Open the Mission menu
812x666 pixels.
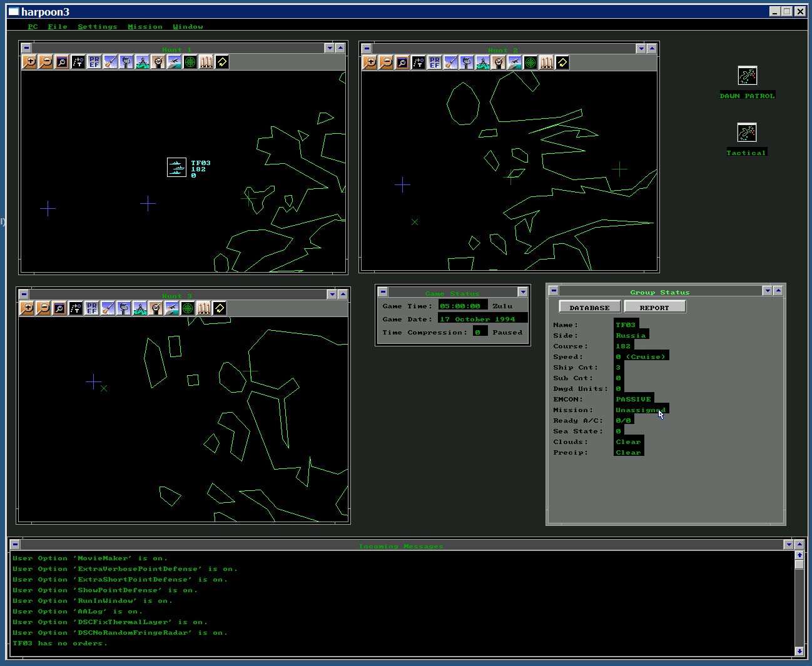(145, 27)
